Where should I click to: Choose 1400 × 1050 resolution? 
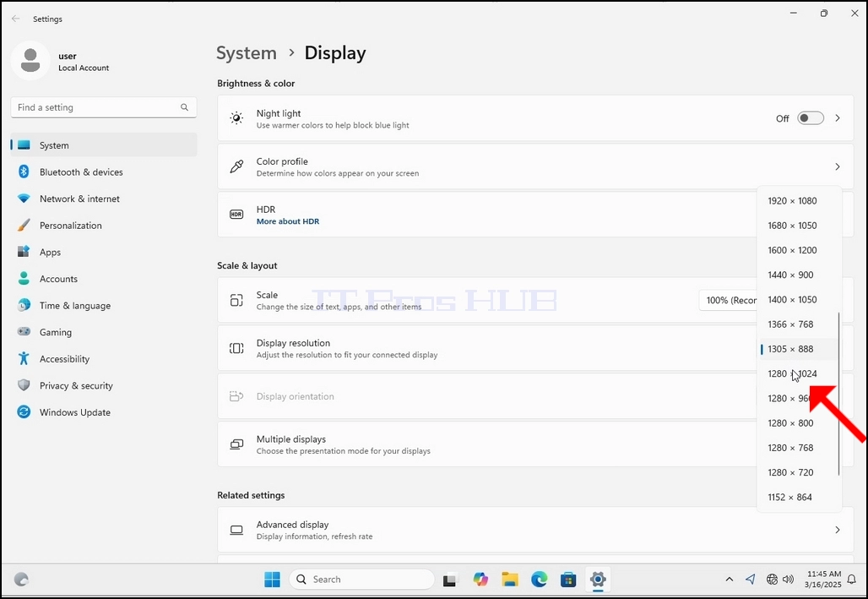click(798, 299)
